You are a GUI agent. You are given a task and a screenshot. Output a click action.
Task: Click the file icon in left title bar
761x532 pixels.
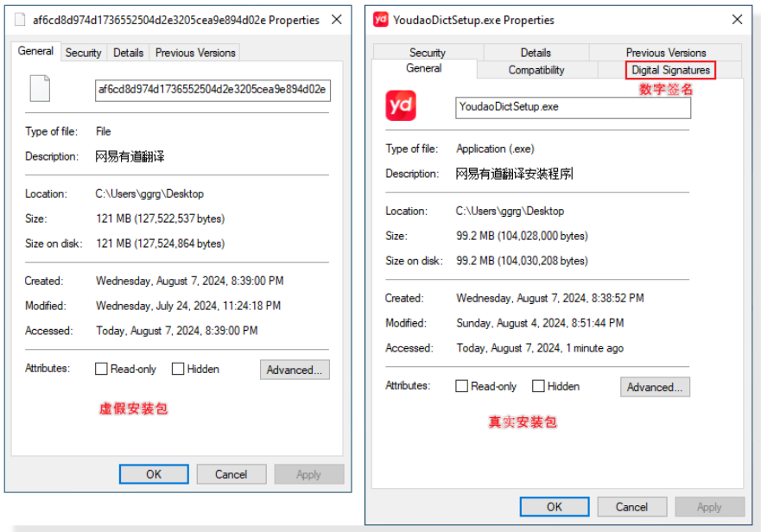click(20, 19)
